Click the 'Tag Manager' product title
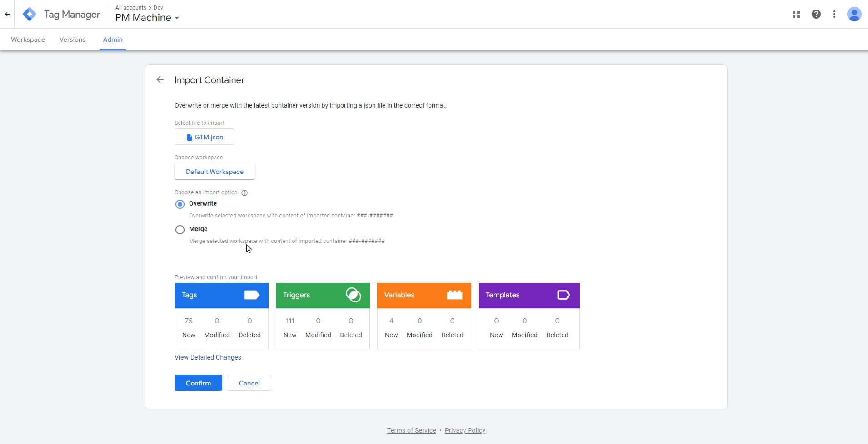The height and width of the screenshot is (444, 868). (72, 15)
